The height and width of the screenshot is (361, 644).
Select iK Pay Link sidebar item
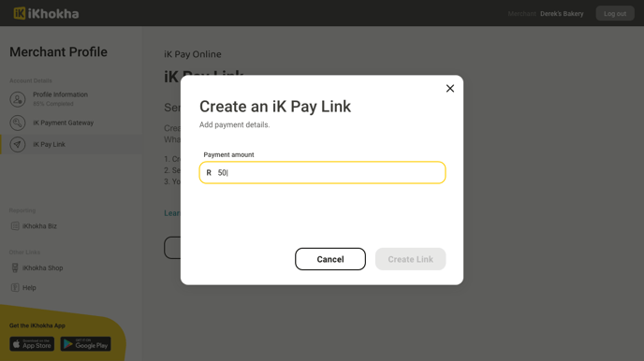71,144
